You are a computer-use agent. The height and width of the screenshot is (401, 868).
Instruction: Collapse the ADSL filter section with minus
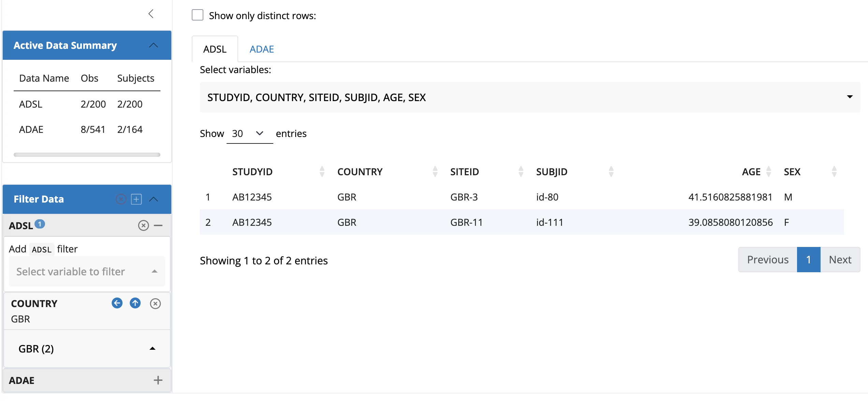pyautogui.click(x=158, y=225)
